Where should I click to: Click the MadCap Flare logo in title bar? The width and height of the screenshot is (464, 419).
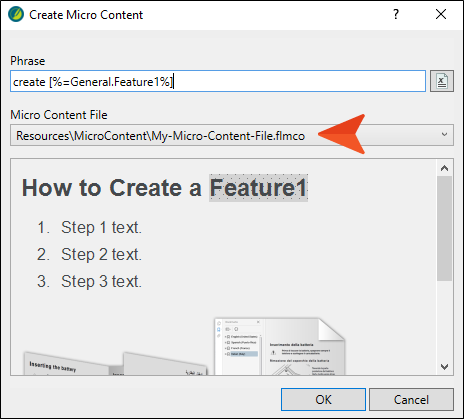coord(16,14)
